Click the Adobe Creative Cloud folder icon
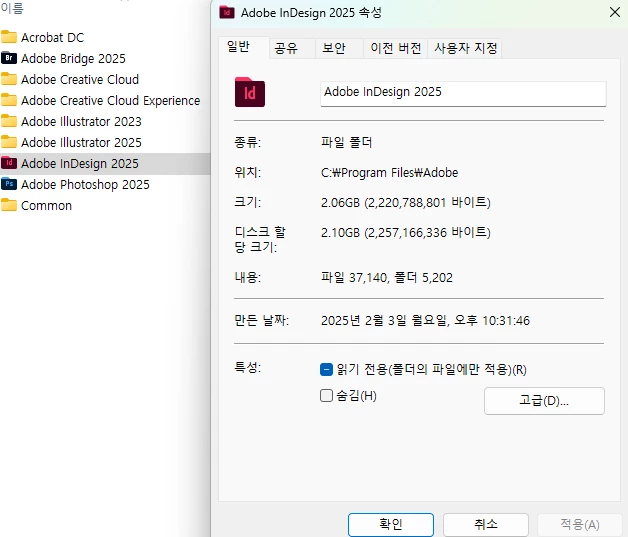This screenshot has height=537, width=628. 9,79
